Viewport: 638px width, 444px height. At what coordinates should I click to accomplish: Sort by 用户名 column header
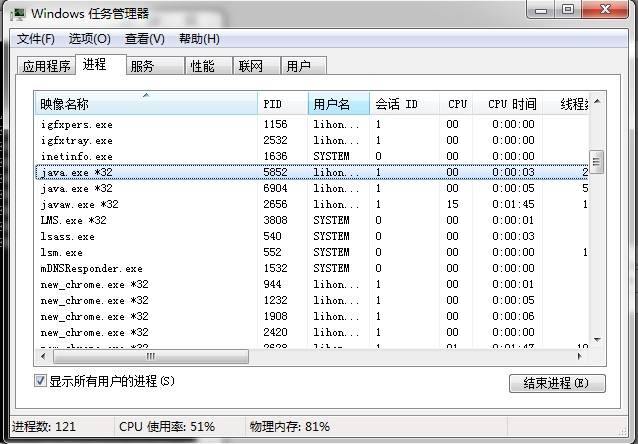[x=339, y=104]
